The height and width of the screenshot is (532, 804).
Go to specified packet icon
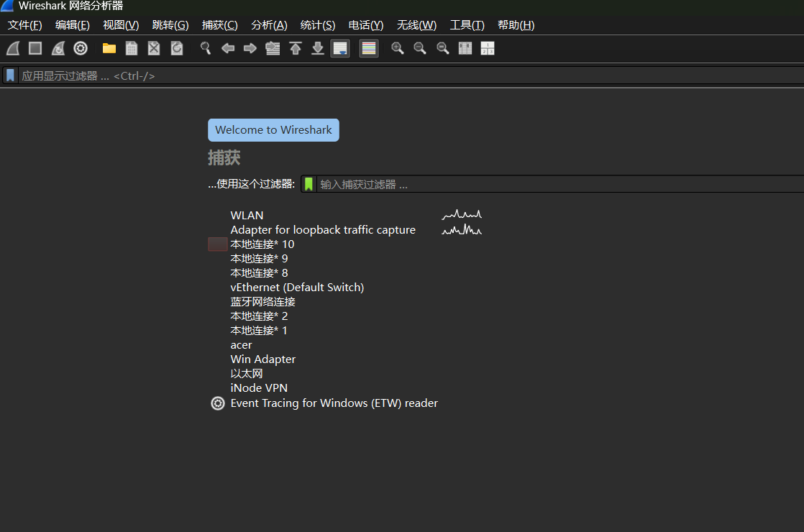(x=273, y=48)
